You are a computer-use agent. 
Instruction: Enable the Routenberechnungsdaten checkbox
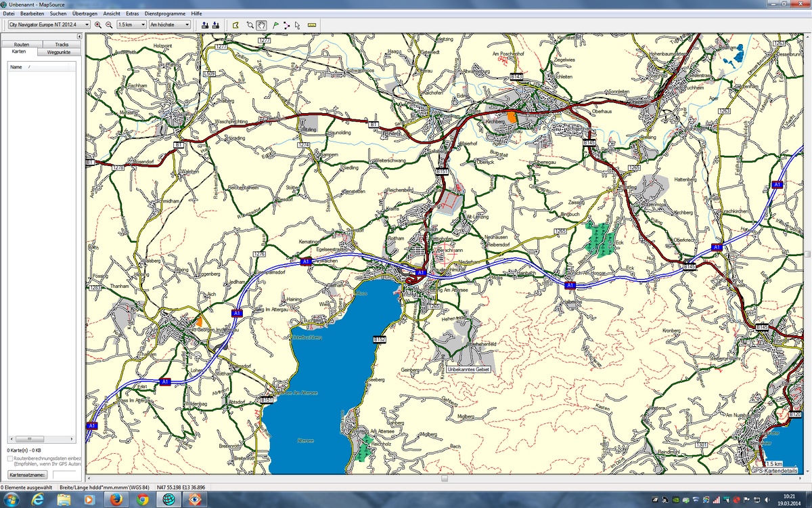10,459
